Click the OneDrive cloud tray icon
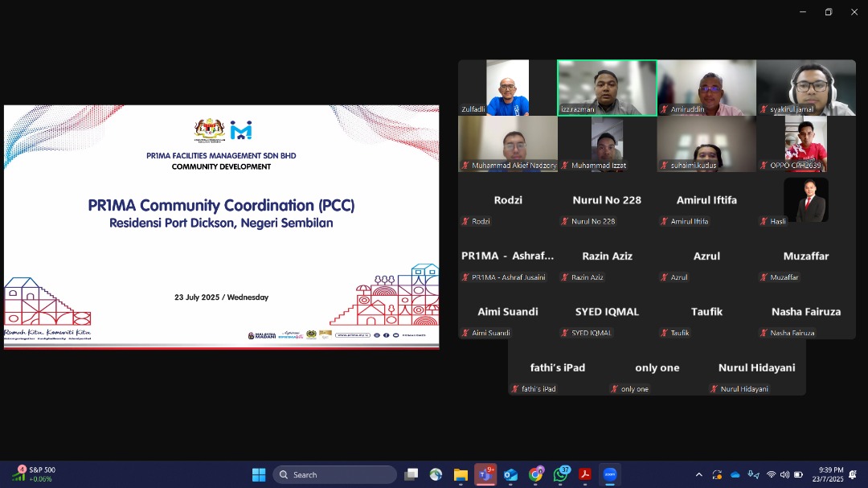The height and width of the screenshot is (488, 868). click(735, 474)
